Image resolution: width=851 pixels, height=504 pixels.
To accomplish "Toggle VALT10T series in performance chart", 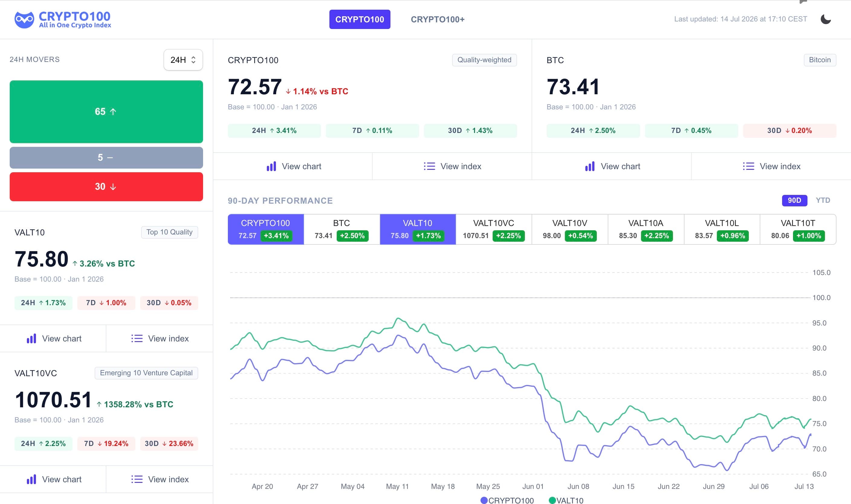I will [798, 229].
